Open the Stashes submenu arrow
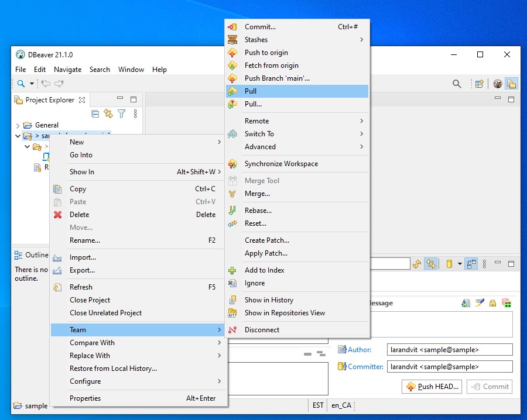The height and width of the screenshot is (420, 527). (x=362, y=40)
